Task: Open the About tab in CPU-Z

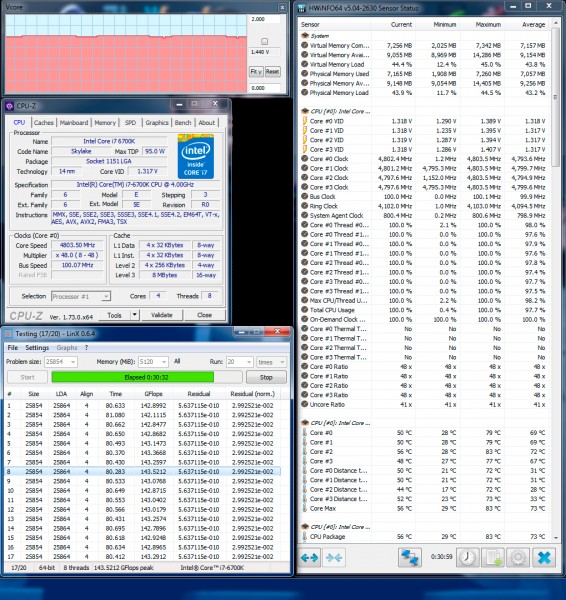Action: click(207, 122)
